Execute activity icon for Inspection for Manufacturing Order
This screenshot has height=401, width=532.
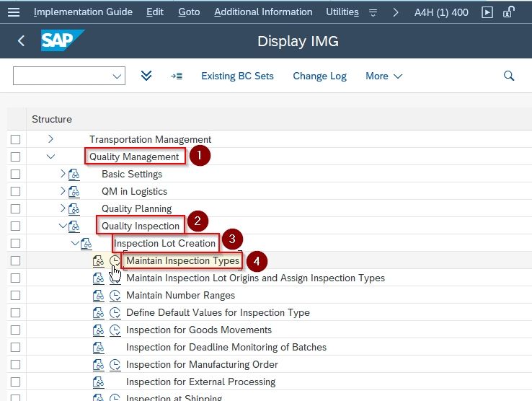[115, 365]
